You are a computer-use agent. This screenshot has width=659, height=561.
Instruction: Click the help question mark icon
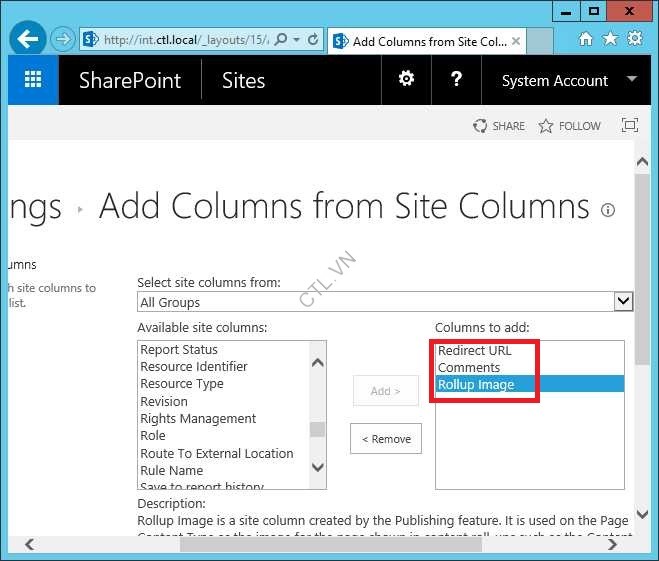click(x=456, y=79)
